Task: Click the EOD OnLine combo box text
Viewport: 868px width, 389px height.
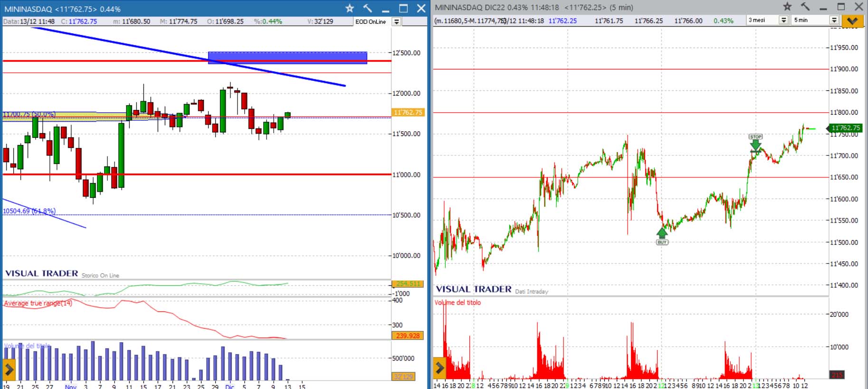Action: click(x=371, y=22)
